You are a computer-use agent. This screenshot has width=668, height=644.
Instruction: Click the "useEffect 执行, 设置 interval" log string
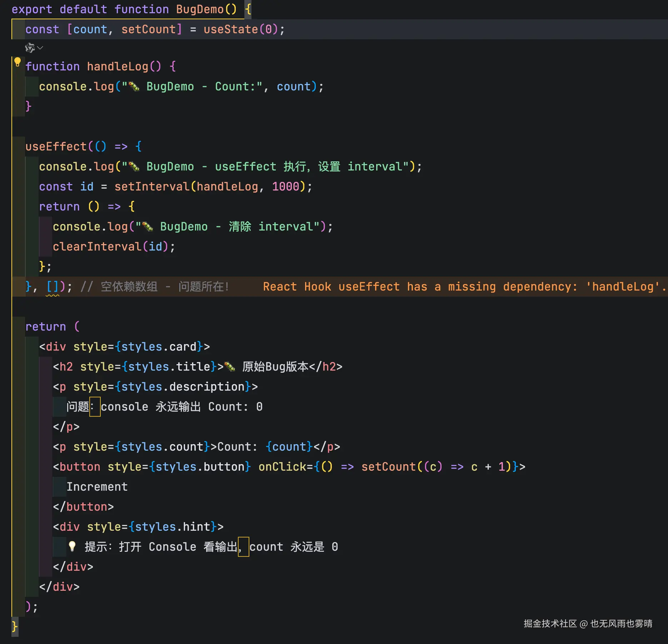[265, 167]
